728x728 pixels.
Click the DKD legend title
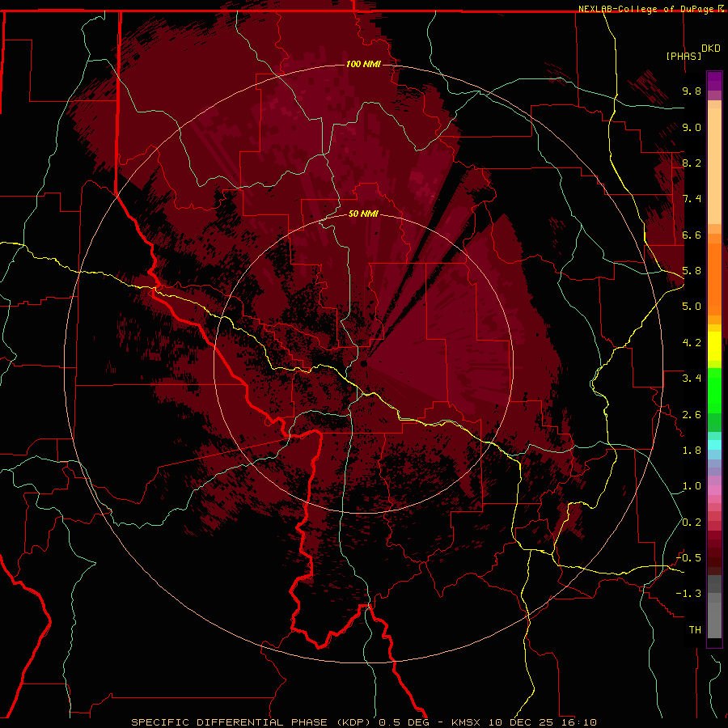point(711,49)
